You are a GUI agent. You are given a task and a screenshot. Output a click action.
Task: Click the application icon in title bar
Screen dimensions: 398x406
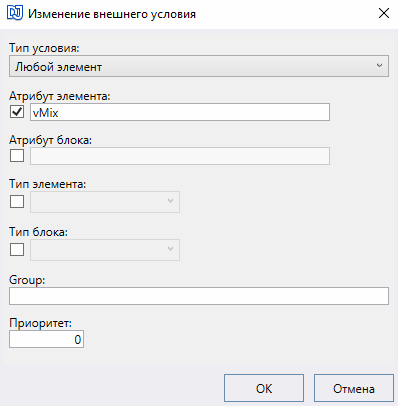point(15,14)
